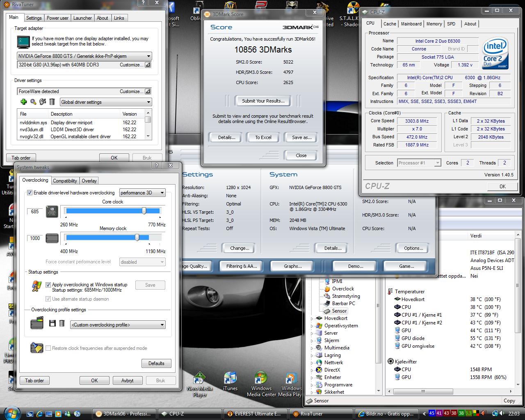Select the Overclock tree item in EVEREST
Image resolution: width=525 pixels, height=420 pixels.
[343, 289]
